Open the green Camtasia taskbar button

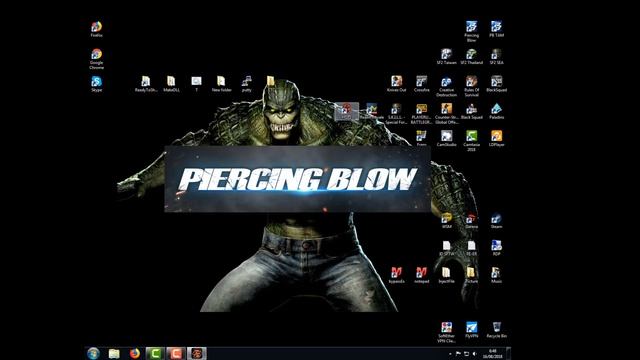tap(155, 353)
